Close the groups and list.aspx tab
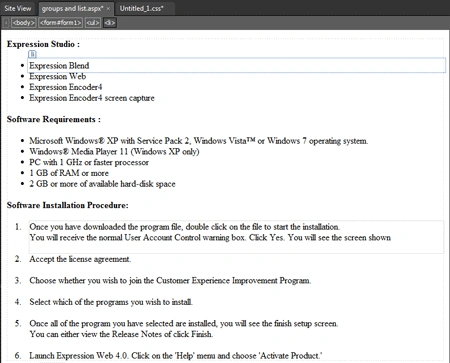Viewport: 450px width, 363px height. pyautogui.click(x=108, y=9)
